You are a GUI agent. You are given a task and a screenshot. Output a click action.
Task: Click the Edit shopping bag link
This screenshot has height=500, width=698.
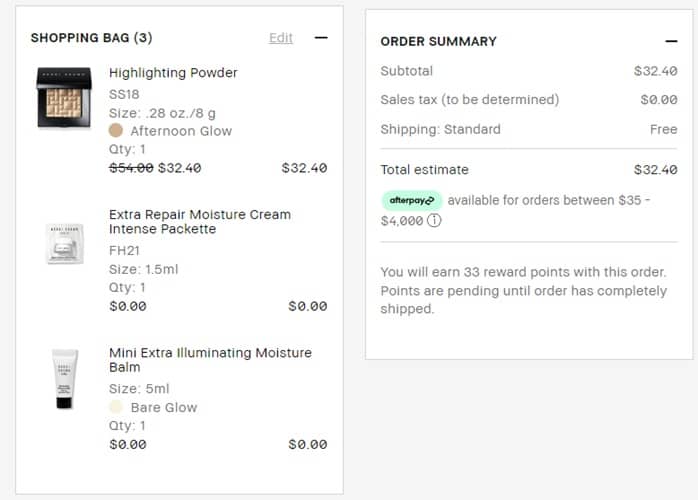tap(281, 38)
